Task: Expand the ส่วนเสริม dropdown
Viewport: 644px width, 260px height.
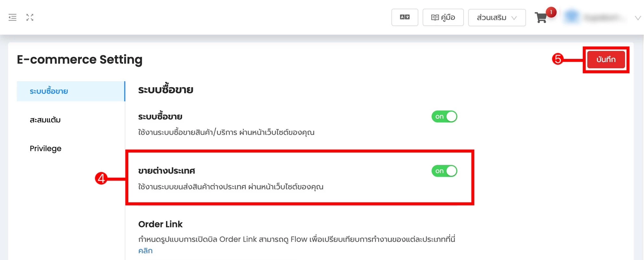Action: [x=497, y=18]
